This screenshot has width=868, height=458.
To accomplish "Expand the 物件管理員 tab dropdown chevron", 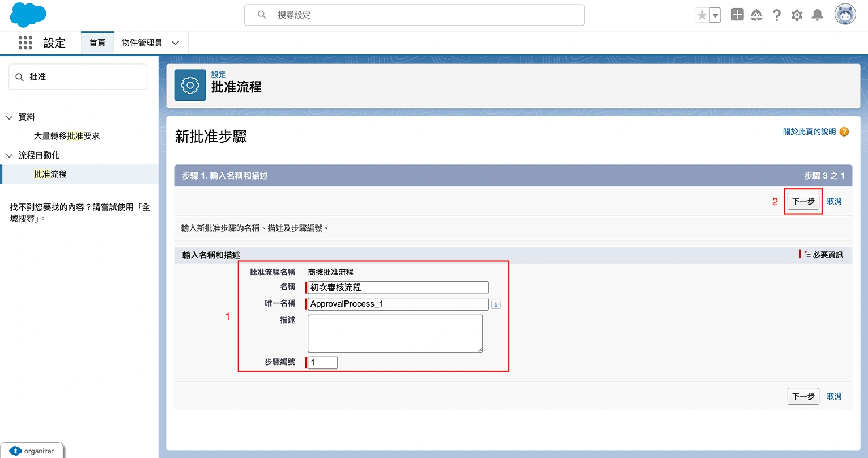I will point(176,43).
